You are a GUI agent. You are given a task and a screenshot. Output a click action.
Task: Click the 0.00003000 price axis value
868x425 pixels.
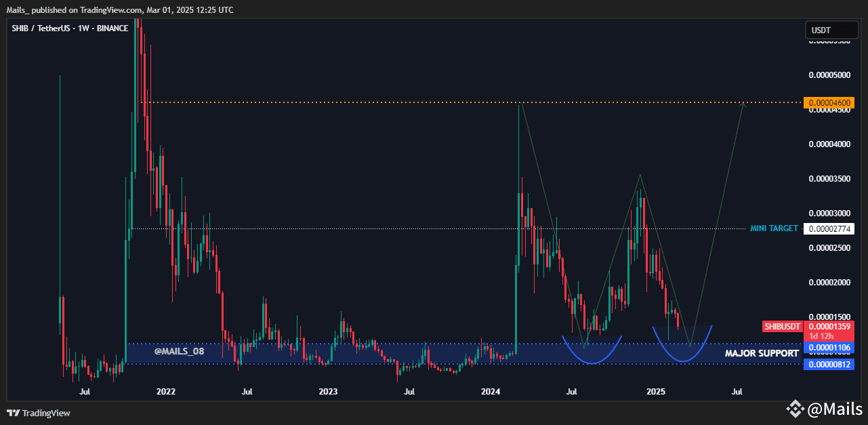(829, 214)
